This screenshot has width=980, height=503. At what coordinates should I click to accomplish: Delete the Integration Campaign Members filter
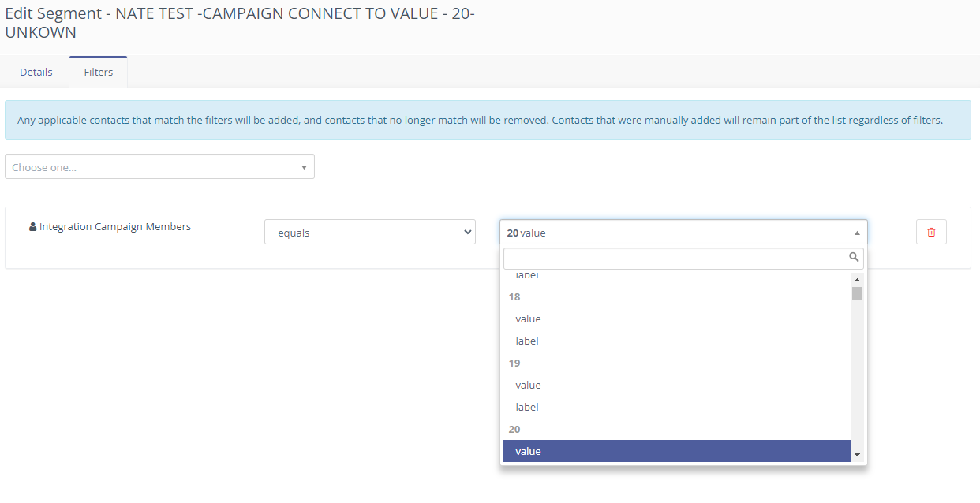[931, 232]
